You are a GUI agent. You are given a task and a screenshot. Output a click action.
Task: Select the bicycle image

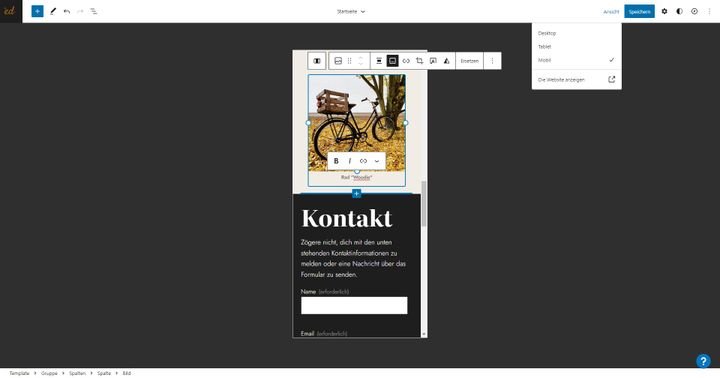[x=357, y=123]
